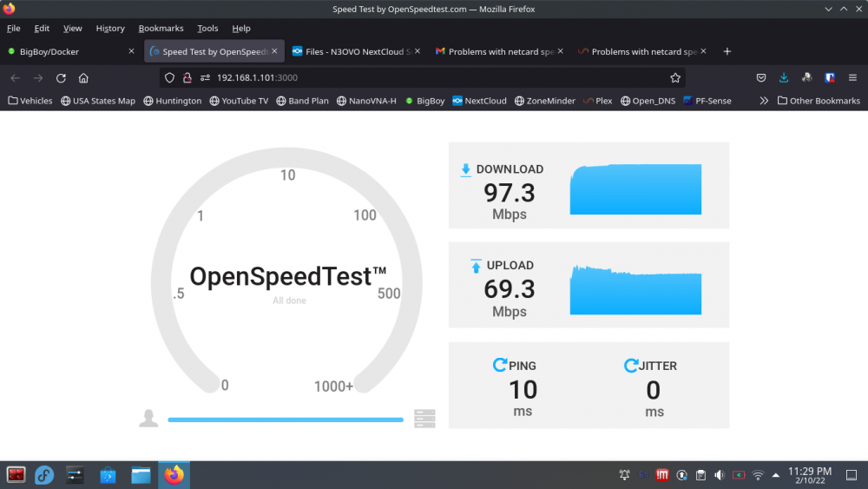Close the Speed Test by OpenSpeedtest tab
Screen dimensions: 868x489
[x=274, y=51]
